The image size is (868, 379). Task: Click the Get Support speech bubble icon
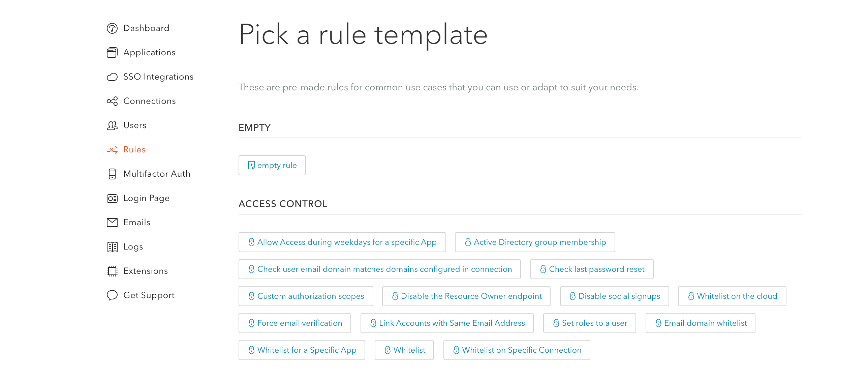112,295
